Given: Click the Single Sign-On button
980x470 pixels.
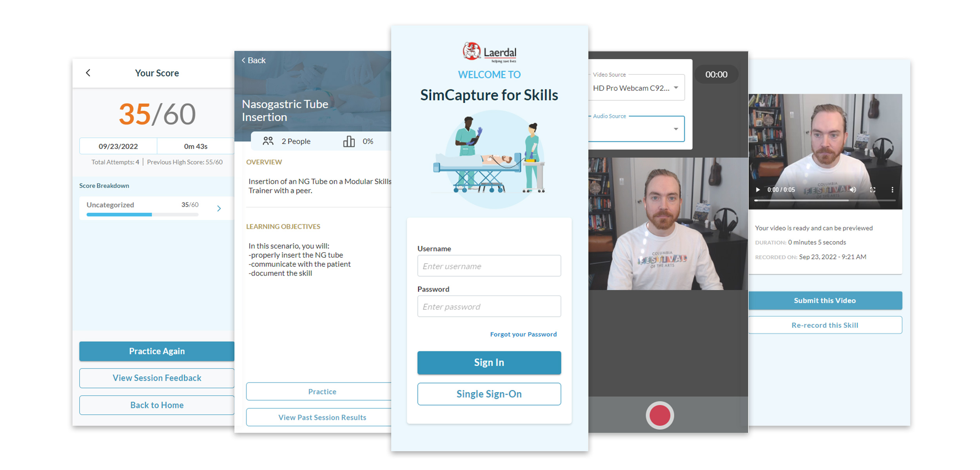Looking at the screenshot, I should point(489,393).
